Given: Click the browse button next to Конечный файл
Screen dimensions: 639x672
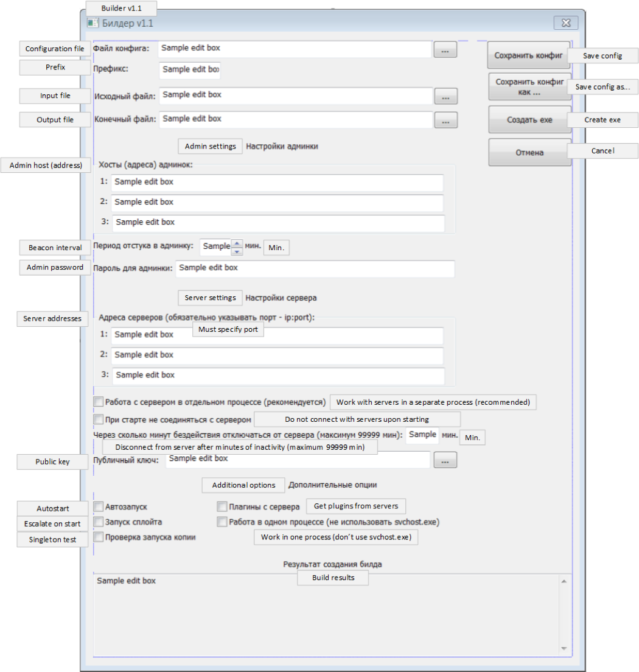Looking at the screenshot, I should coord(445,121).
